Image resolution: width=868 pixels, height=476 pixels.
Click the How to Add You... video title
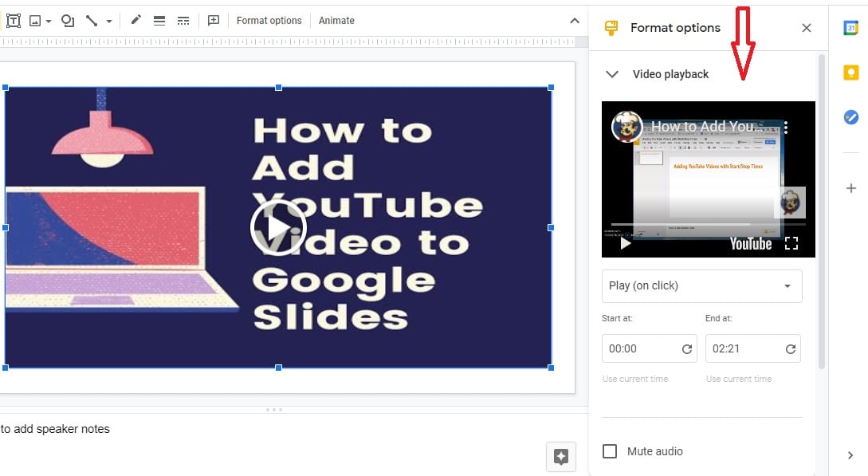coord(708,127)
